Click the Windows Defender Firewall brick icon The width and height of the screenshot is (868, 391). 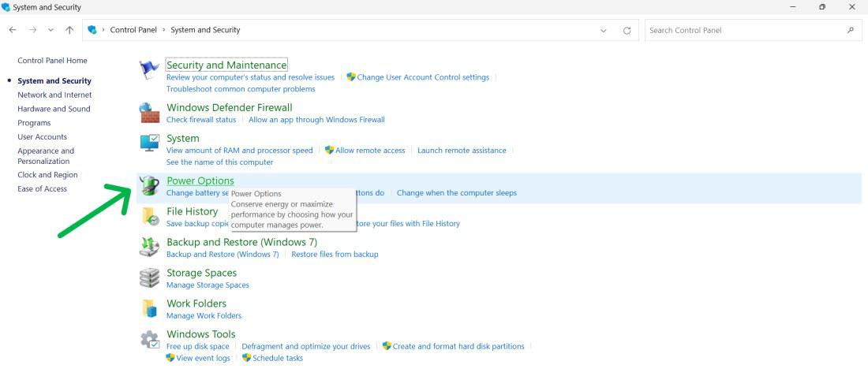[149, 112]
